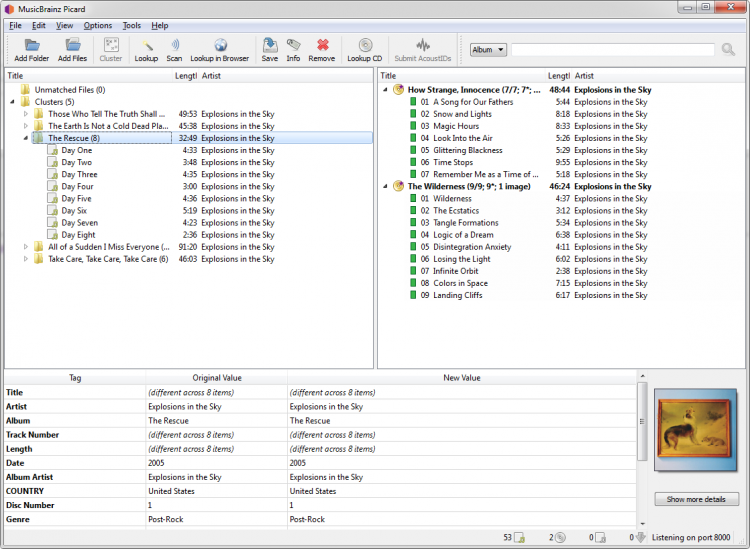
Task: Collapse How Strange, Innocence album
Action: point(385,89)
